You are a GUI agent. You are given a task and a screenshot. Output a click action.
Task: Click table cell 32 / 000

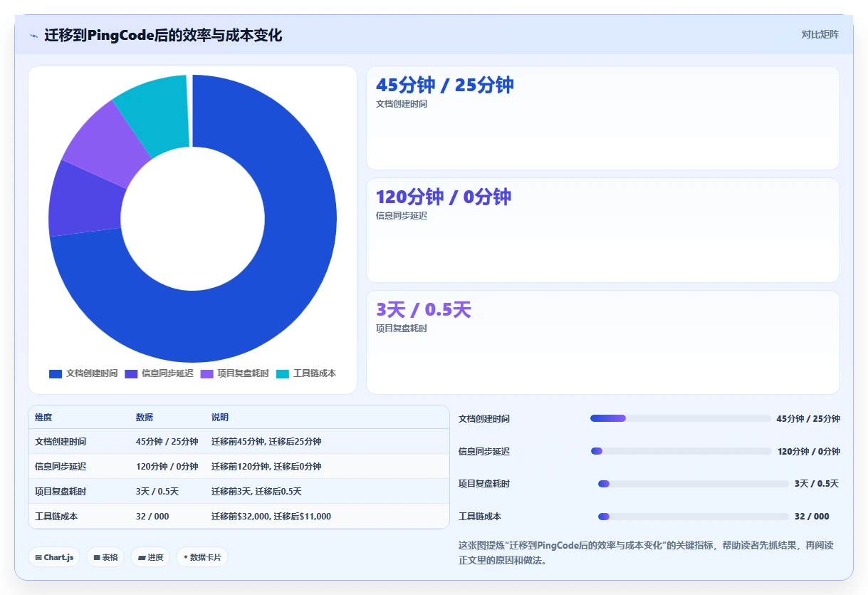coord(152,517)
